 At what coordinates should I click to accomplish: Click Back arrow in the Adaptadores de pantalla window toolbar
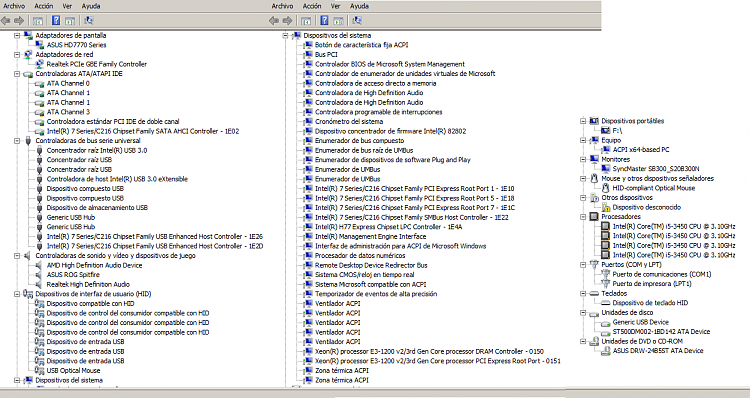(6, 21)
